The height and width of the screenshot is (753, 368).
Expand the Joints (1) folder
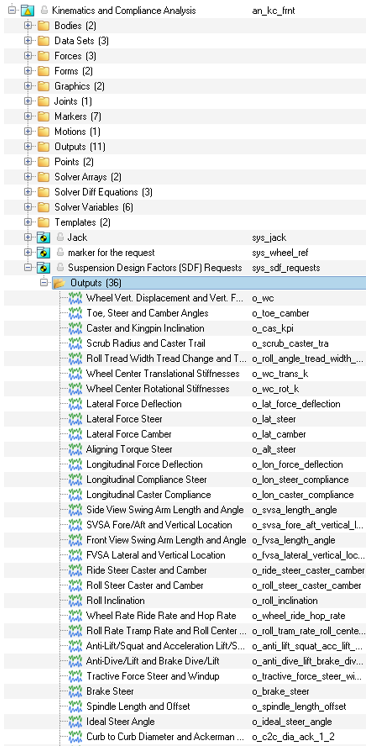coord(28,101)
